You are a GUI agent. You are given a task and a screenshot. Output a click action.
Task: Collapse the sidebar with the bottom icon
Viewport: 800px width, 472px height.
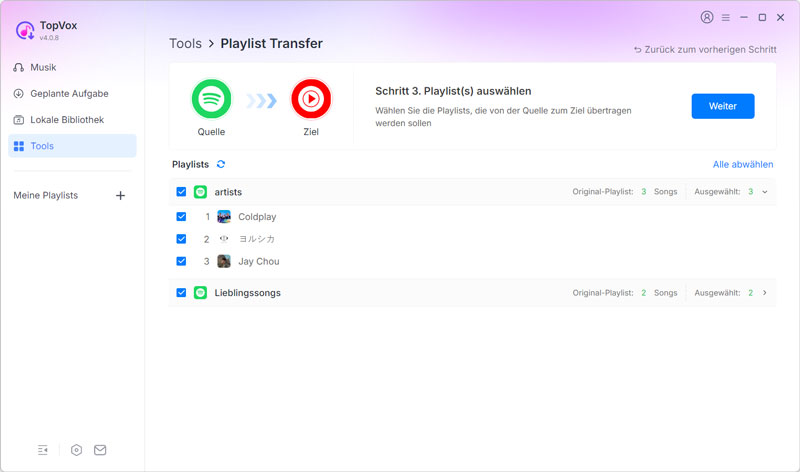coord(43,450)
